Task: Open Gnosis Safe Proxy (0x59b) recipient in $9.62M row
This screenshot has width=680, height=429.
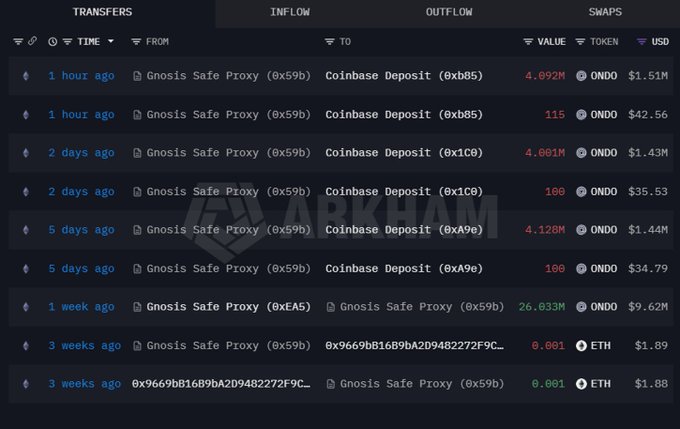Action: (x=422, y=307)
